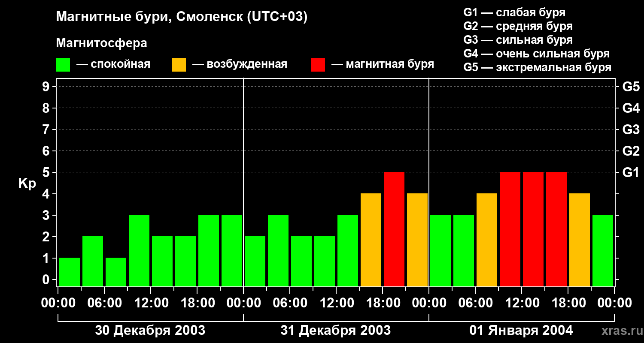
Task: Click the yellow bar at 06:00–09:00 on 01 January
Action: point(487,240)
